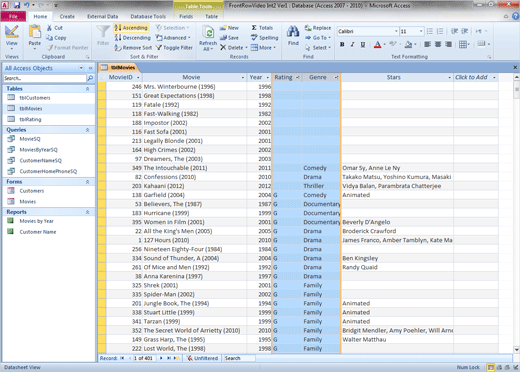Toggle the Unfiltered filter indicator
The height and width of the screenshot is (372, 520).
pyautogui.click(x=202, y=358)
